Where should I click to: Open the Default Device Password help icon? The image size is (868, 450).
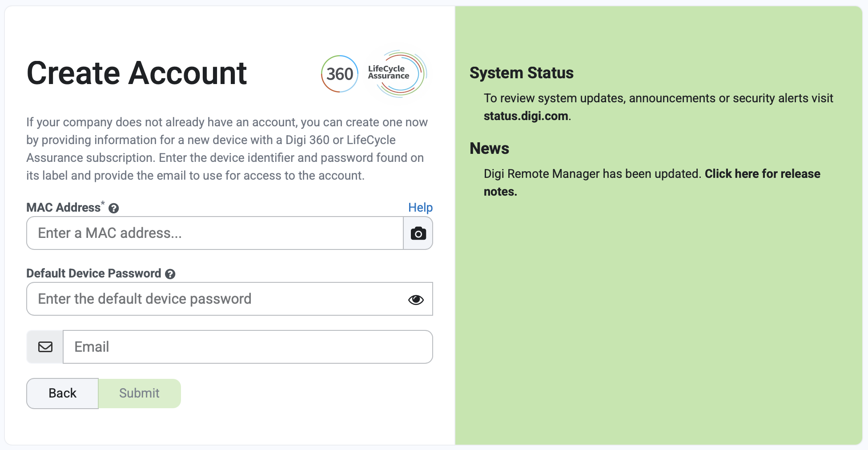click(170, 274)
